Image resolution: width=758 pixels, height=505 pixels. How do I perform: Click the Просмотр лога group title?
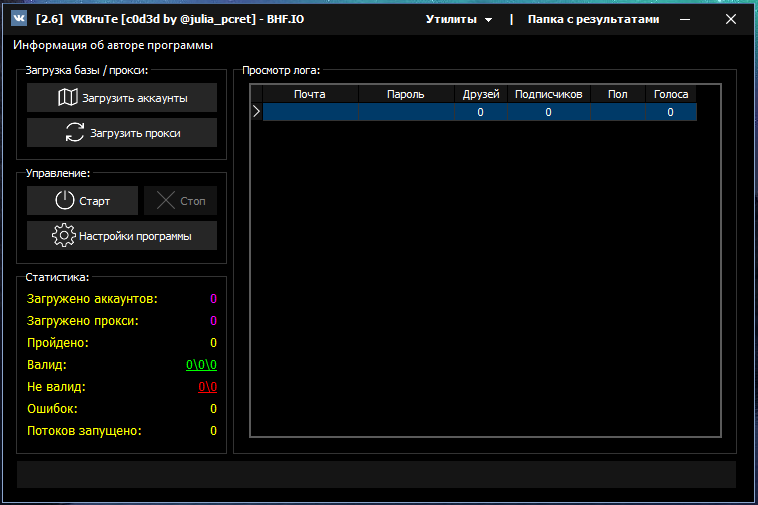pos(281,70)
